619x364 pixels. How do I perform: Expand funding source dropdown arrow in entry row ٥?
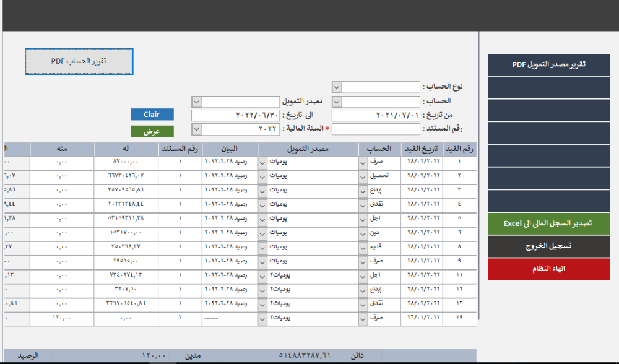(262, 219)
